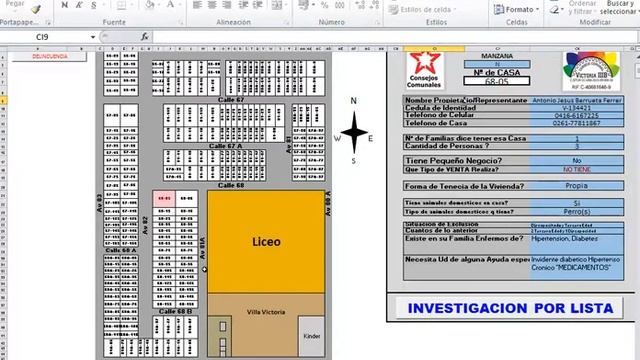Click the red 'NO TIENE' value cell
Screen dimensions: 640x360
[x=576, y=169]
